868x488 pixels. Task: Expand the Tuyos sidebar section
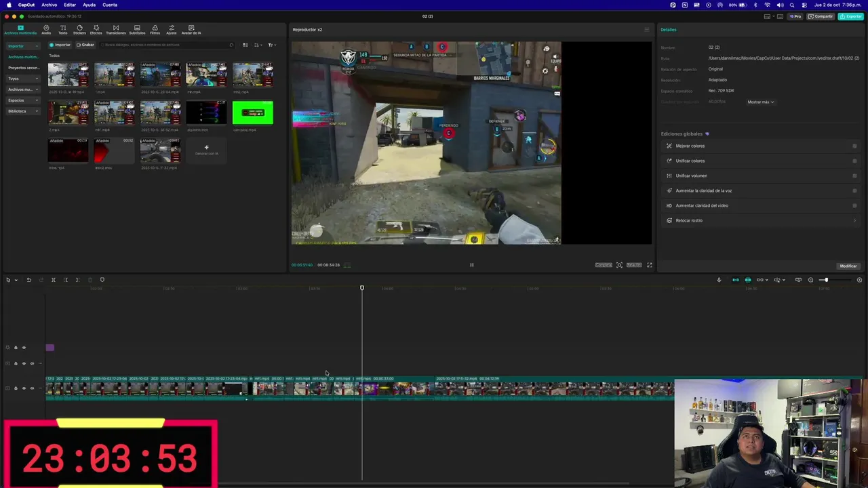point(24,79)
